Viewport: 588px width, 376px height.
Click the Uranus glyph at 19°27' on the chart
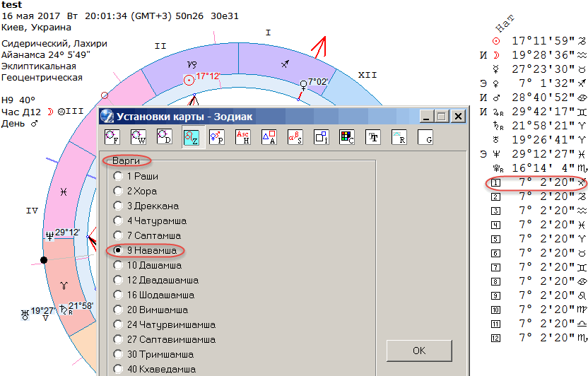click(x=25, y=315)
